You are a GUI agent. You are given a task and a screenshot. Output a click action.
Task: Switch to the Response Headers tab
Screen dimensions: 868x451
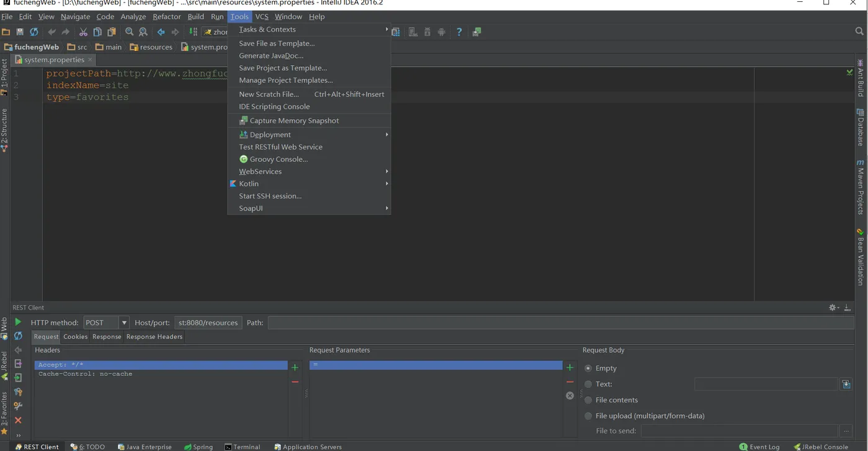tap(154, 336)
